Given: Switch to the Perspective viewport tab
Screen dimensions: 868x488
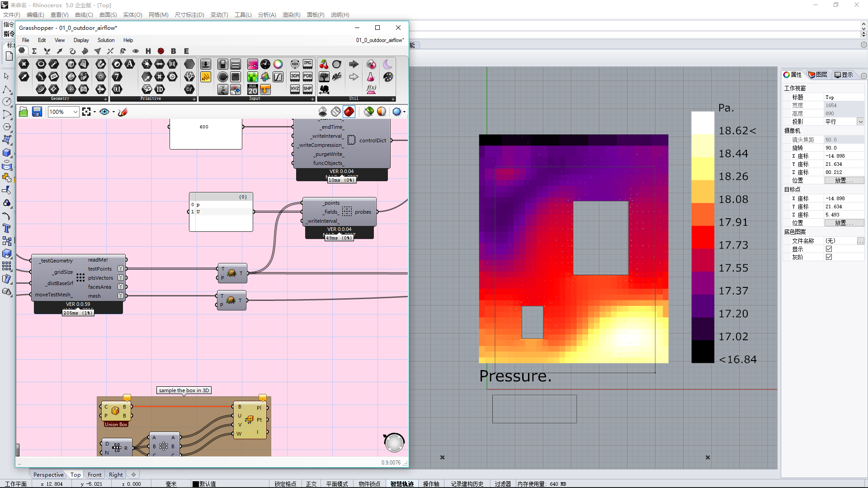Looking at the screenshot, I should (48, 475).
